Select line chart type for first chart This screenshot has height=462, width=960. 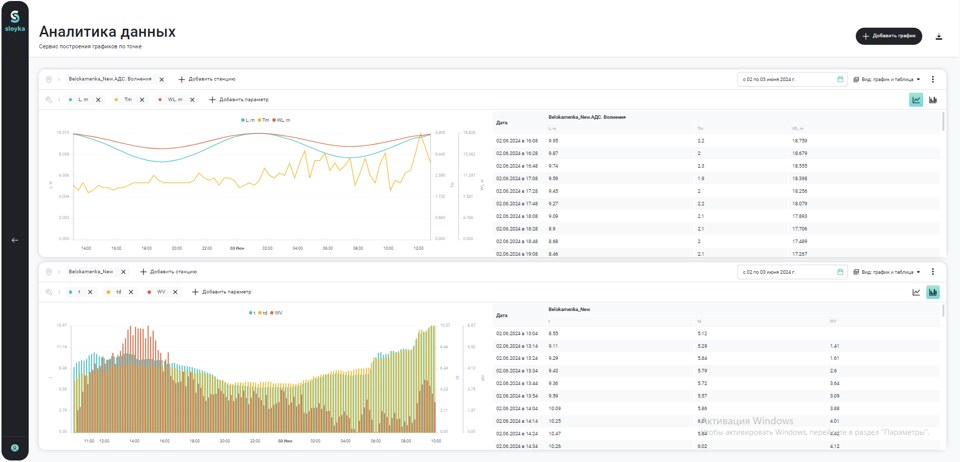click(916, 100)
